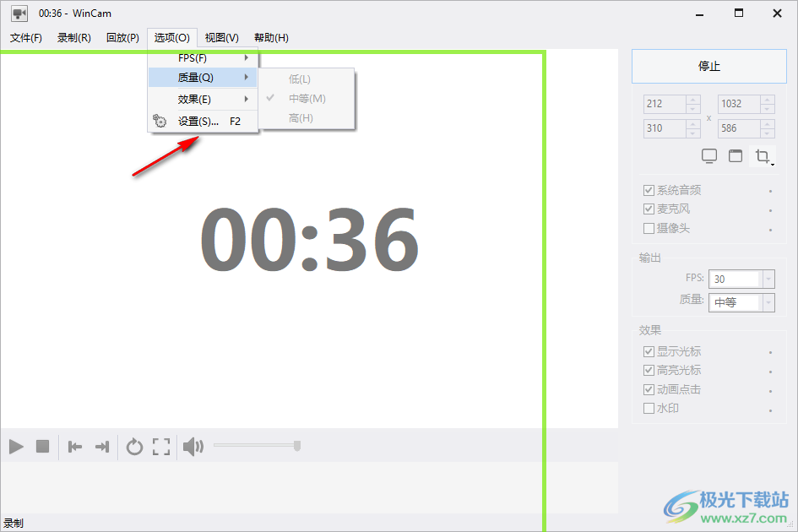Screen dimensions: 798x532
Task: Open the 视图(V) menu
Action: click(222, 38)
